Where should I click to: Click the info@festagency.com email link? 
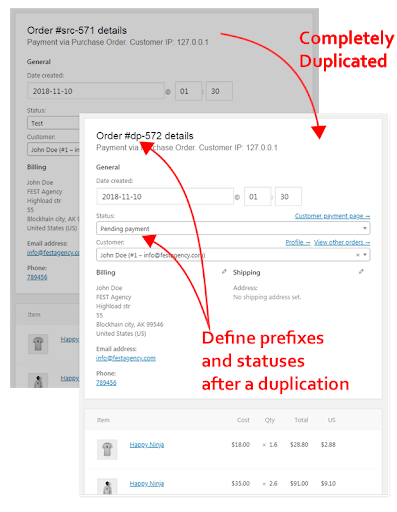(x=126, y=358)
